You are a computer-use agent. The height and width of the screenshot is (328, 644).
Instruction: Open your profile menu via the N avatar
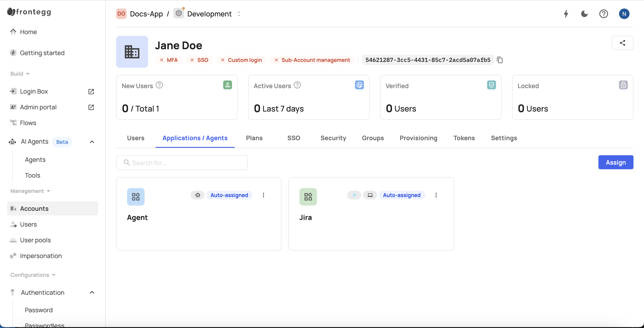(624, 14)
